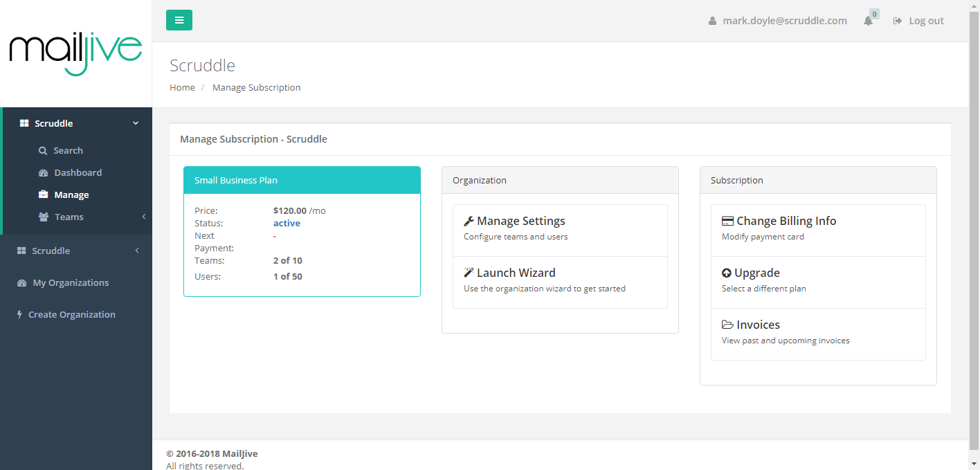Click View past and upcoming invoices text
The width and height of the screenshot is (980, 470).
pyautogui.click(x=786, y=341)
